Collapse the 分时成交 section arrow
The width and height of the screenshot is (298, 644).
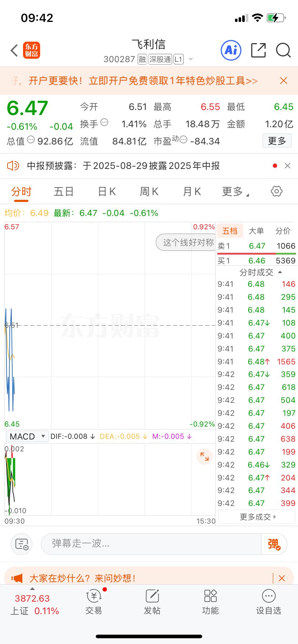pos(280,272)
